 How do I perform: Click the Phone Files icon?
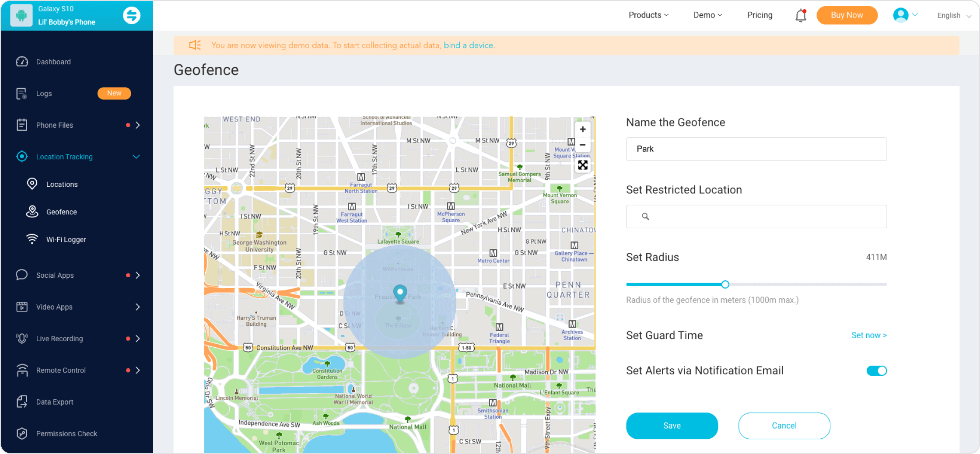click(21, 125)
